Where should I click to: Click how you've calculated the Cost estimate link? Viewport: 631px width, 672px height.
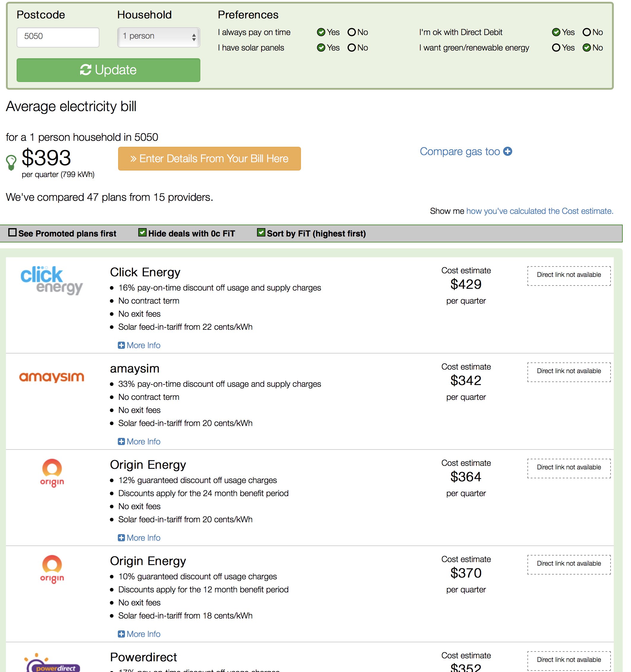click(540, 211)
